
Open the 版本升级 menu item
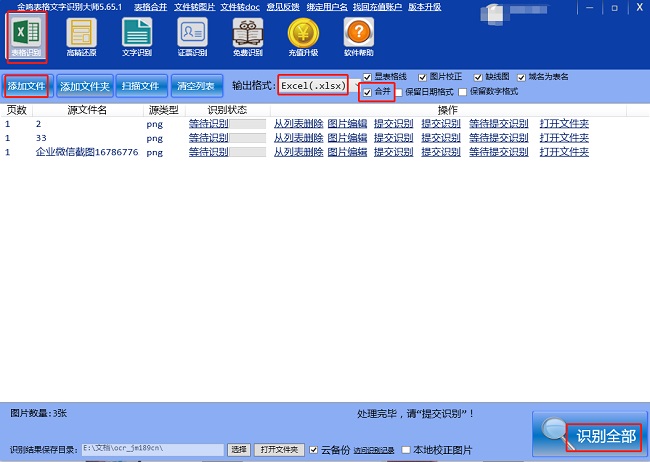coord(424,7)
